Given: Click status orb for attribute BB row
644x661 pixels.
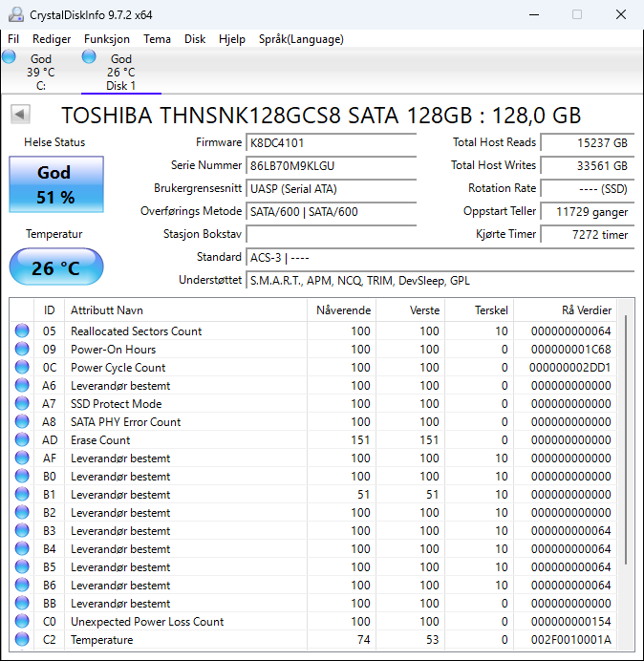Looking at the screenshot, I should 22,603.
